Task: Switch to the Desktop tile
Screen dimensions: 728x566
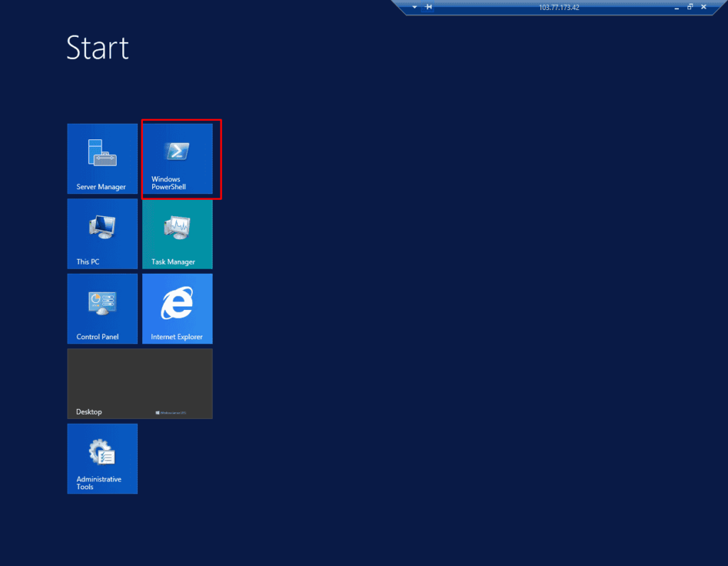Action: (x=140, y=383)
